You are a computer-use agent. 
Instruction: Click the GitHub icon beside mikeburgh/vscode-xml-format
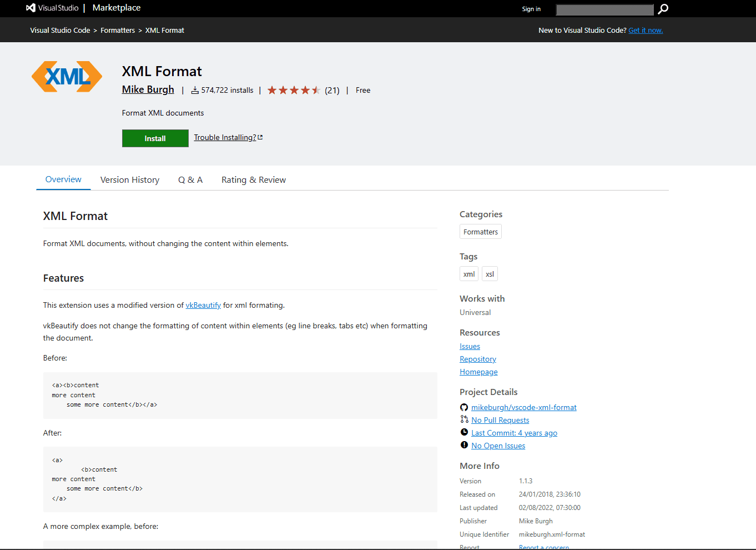[x=464, y=407]
